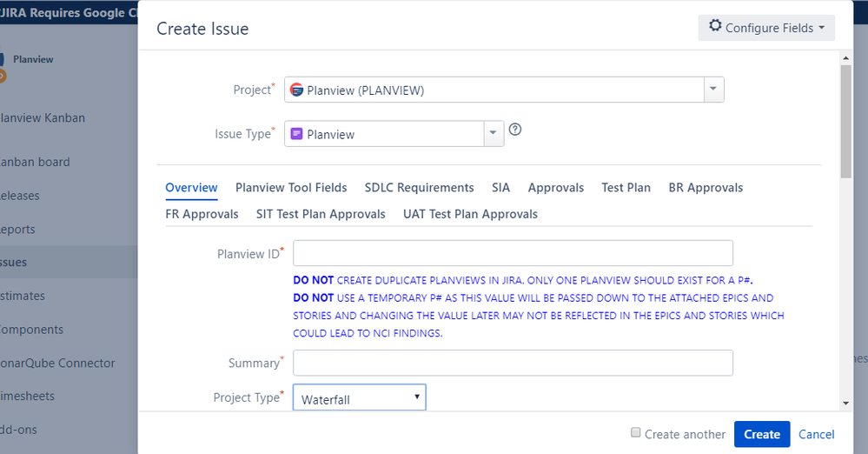This screenshot has height=454, width=868.
Task: Open UAT Test Plan Approvals tab
Action: pyautogui.click(x=471, y=214)
